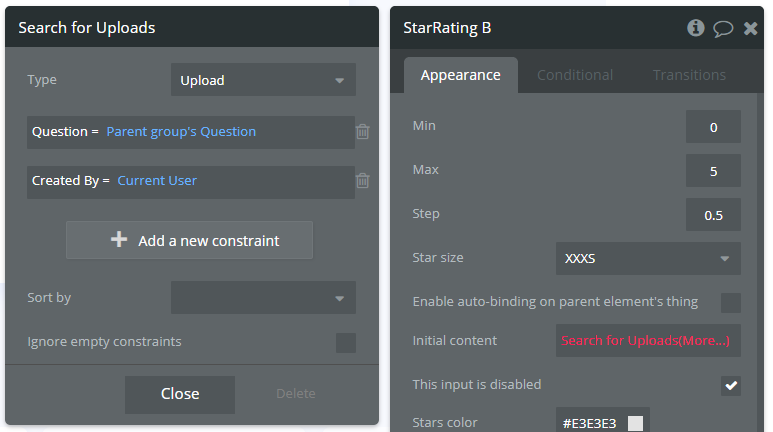
Task: Uncheck This input is disabled
Action: click(731, 385)
